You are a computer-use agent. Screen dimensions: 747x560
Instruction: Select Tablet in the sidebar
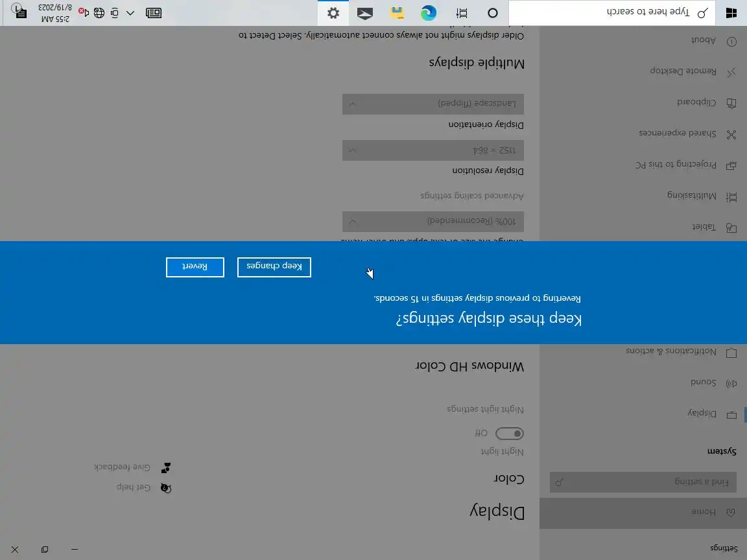point(643,227)
